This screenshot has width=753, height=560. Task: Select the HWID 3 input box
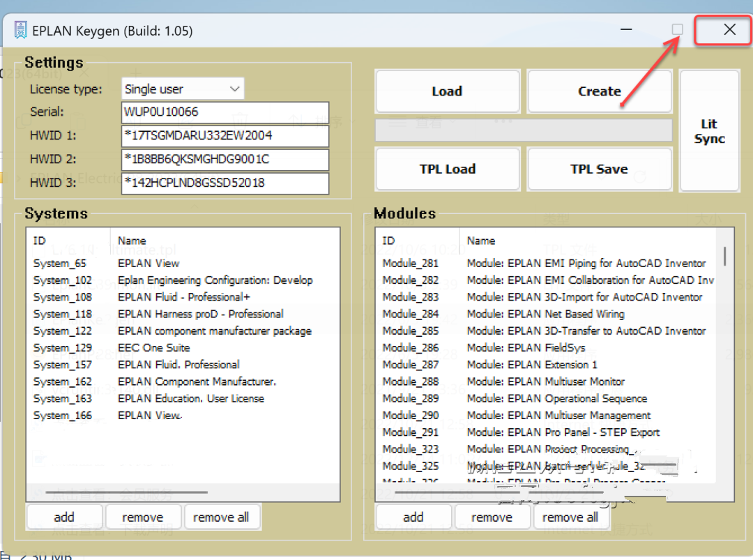tap(225, 183)
